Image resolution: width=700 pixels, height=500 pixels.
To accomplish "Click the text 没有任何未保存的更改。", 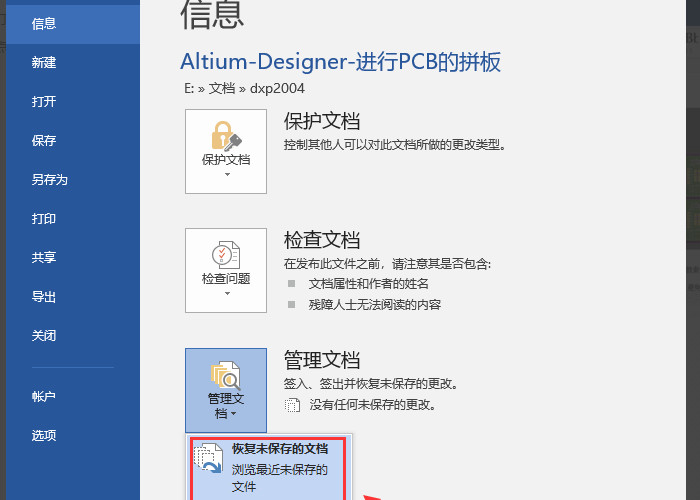I will [x=373, y=405].
